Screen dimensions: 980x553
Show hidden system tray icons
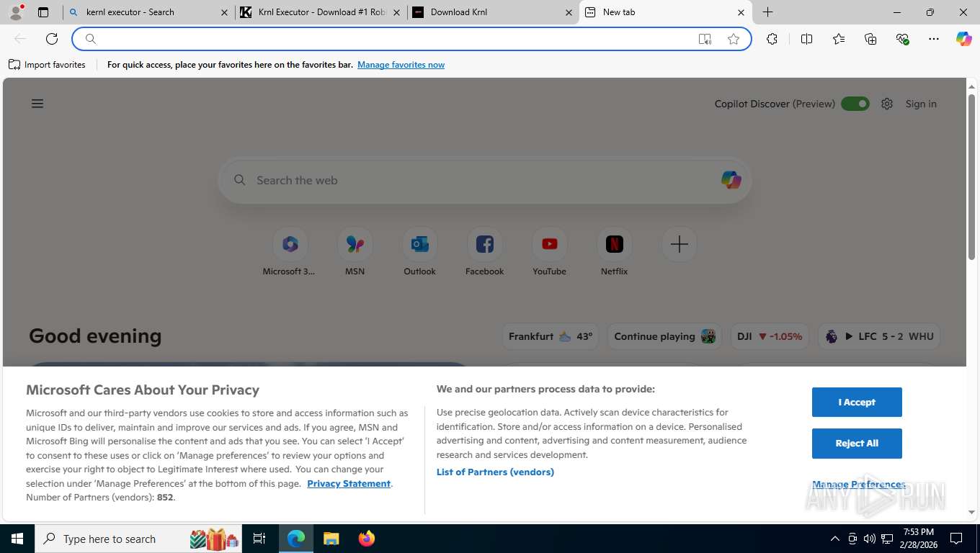(835, 539)
